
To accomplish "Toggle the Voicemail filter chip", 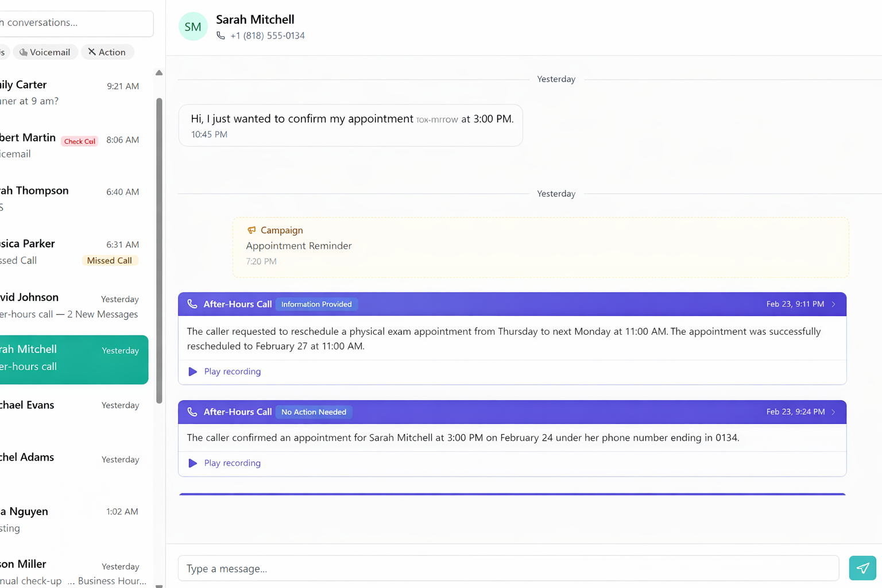I will tap(45, 52).
